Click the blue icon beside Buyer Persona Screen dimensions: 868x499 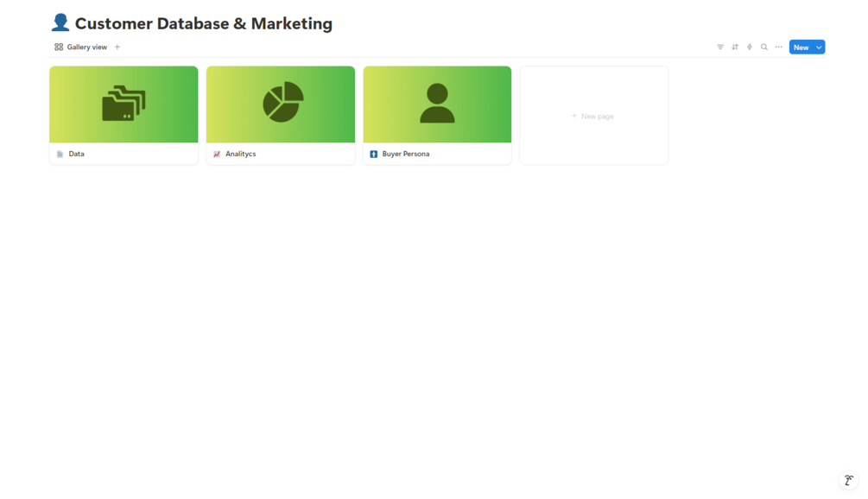(374, 154)
